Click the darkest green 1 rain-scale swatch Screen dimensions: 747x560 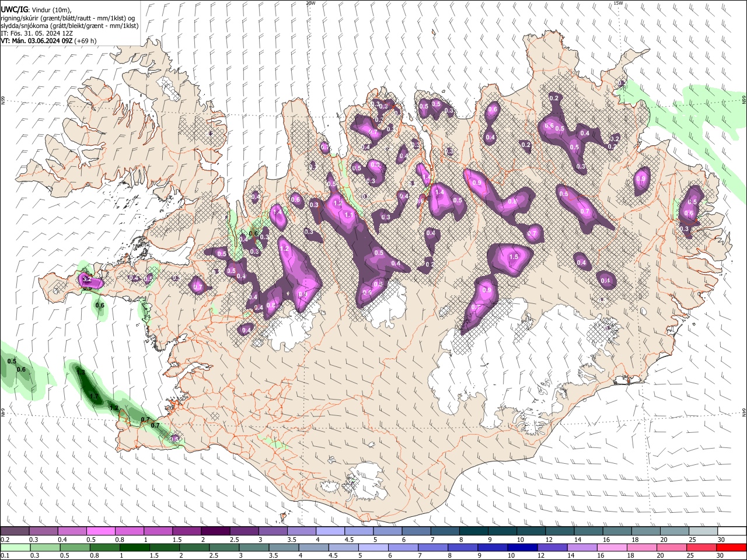tap(135, 548)
